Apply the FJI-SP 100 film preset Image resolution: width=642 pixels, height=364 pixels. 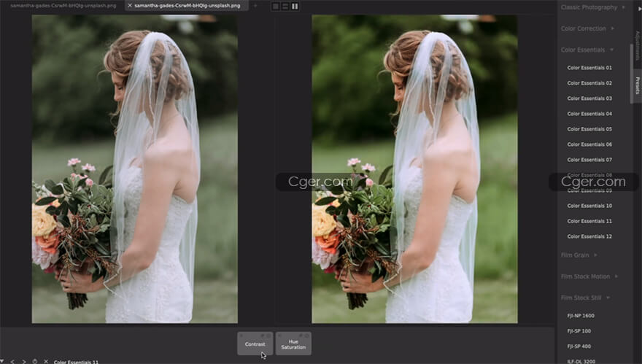[x=579, y=330]
